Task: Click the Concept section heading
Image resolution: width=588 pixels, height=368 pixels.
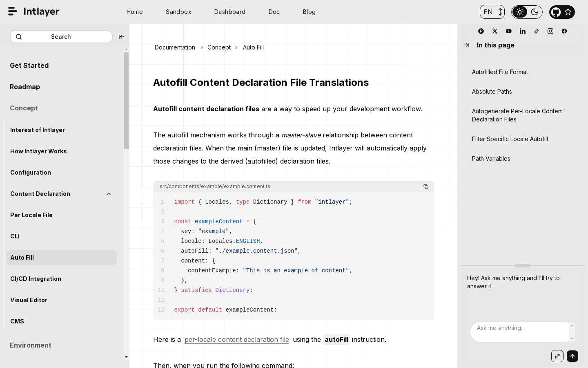Action: tap(24, 108)
